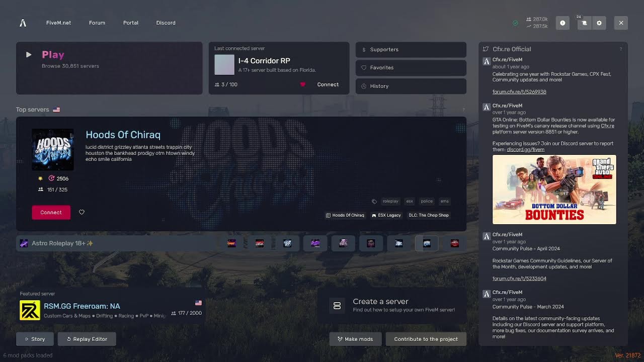Image resolution: width=644 pixels, height=362 pixels.
Task: Open the alert exclamation notice icon
Action: pyautogui.click(x=562, y=23)
